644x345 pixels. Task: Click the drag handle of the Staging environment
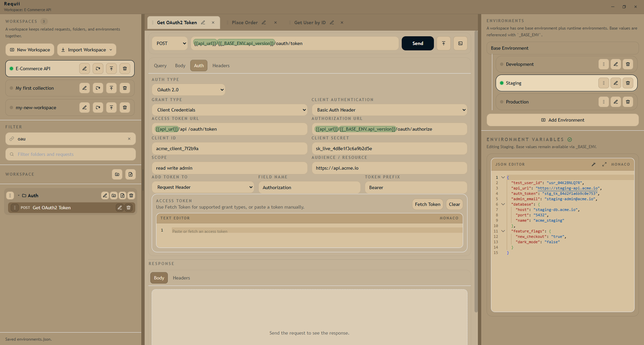604,83
